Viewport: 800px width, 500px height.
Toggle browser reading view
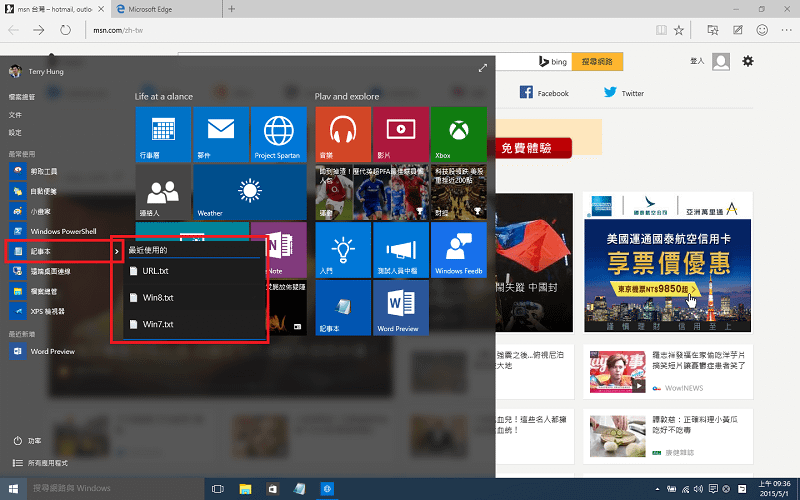coord(661,30)
